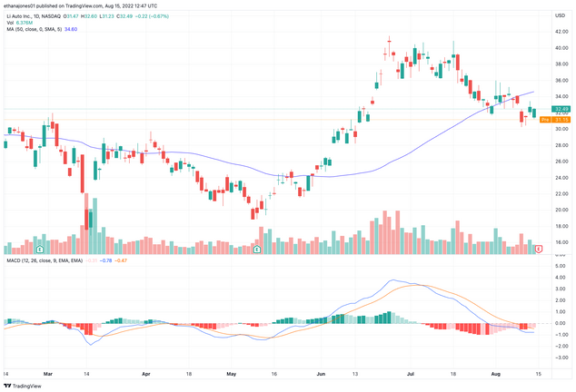
Task: Click the O31.47 open price value
Action: (x=71, y=16)
